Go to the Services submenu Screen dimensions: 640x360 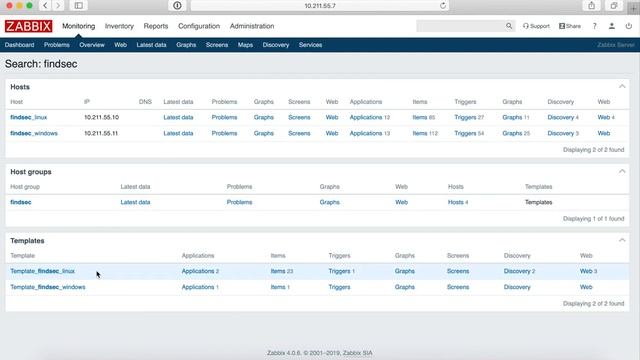tap(311, 45)
